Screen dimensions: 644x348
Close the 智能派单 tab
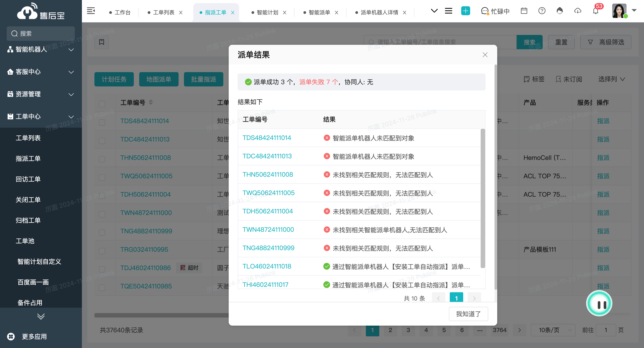point(337,13)
